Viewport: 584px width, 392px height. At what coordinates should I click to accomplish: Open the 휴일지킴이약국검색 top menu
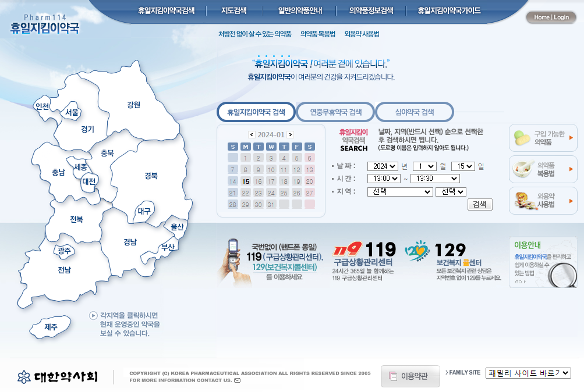[x=166, y=10]
